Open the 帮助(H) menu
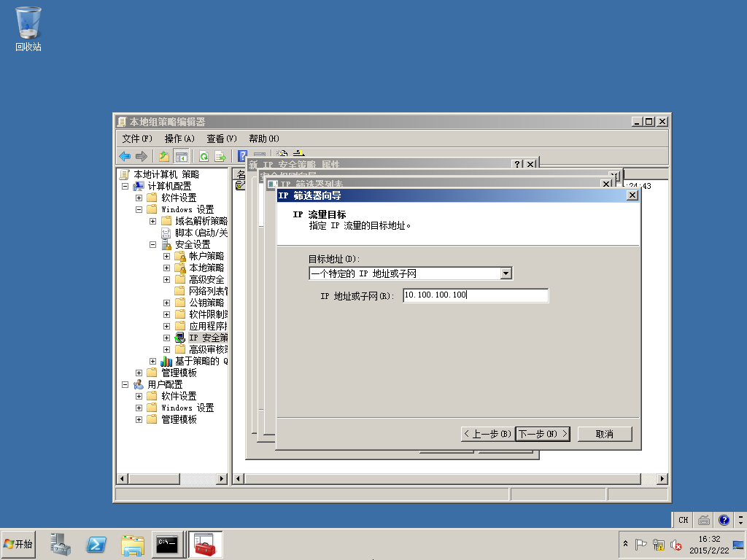747x560 pixels. [x=264, y=139]
